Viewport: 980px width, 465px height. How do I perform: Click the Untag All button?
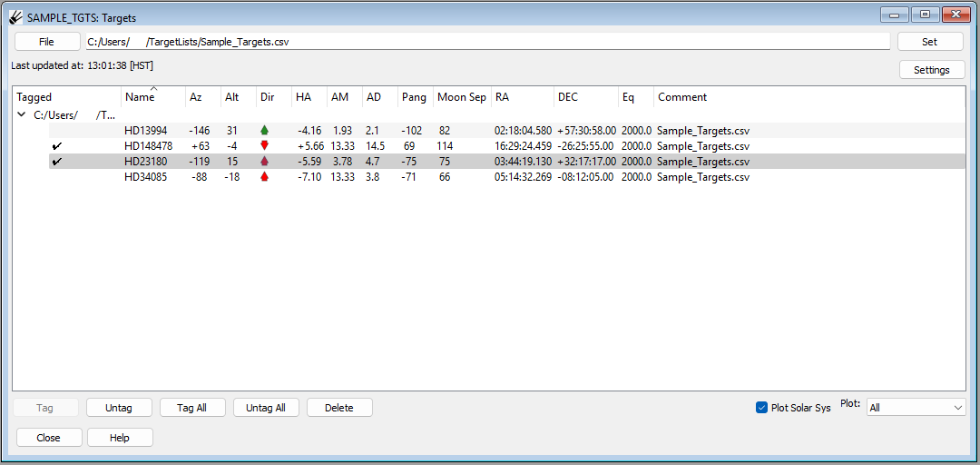[x=266, y=408]
